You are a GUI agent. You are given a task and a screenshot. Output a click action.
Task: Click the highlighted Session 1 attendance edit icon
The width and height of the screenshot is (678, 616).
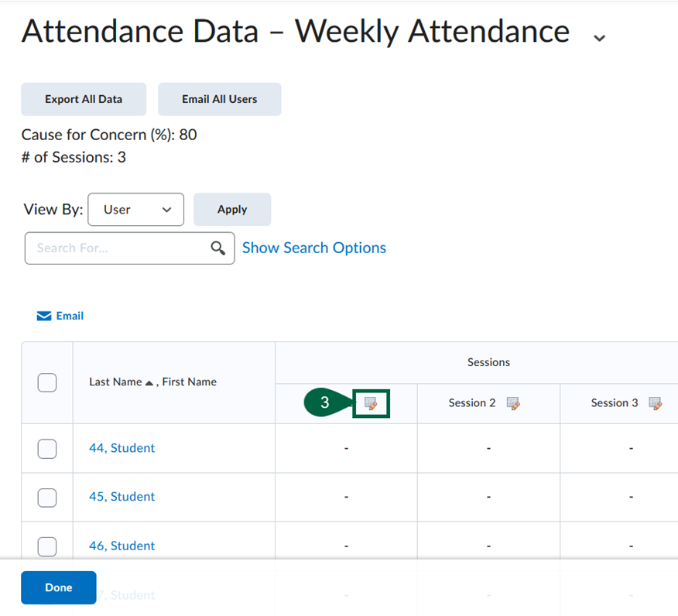pyautogui.click(x=371, y=403)
